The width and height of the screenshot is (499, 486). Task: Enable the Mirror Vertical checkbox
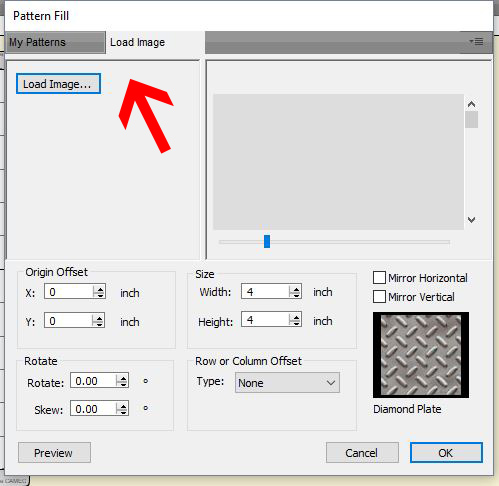[x=379, y=296]
